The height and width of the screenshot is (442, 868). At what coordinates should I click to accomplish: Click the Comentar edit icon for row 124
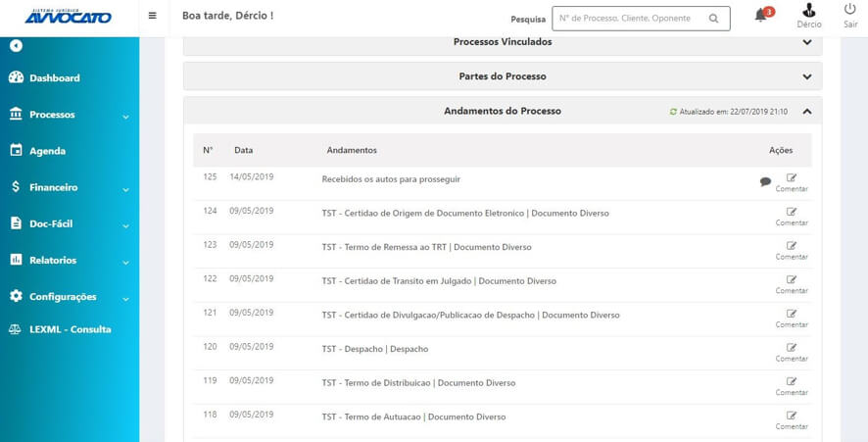point(792,213)
